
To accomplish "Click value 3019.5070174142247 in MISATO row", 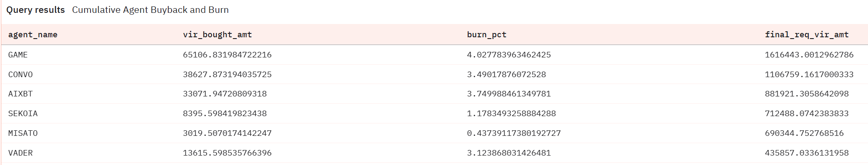I will (x=227, y=133).
